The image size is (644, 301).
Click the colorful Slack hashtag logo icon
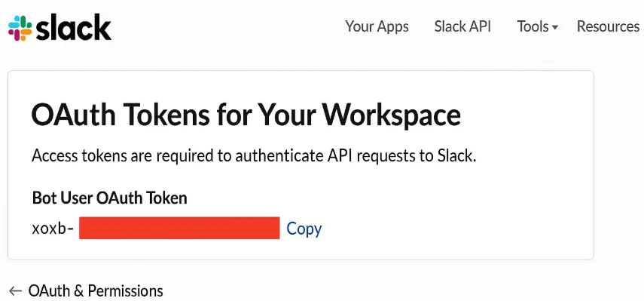[20, 28]
